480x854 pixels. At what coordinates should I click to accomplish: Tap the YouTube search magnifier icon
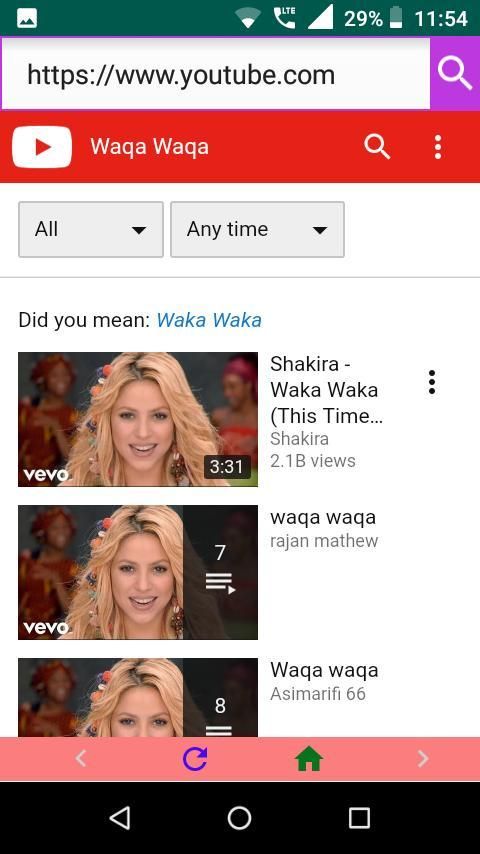point(377,147)
